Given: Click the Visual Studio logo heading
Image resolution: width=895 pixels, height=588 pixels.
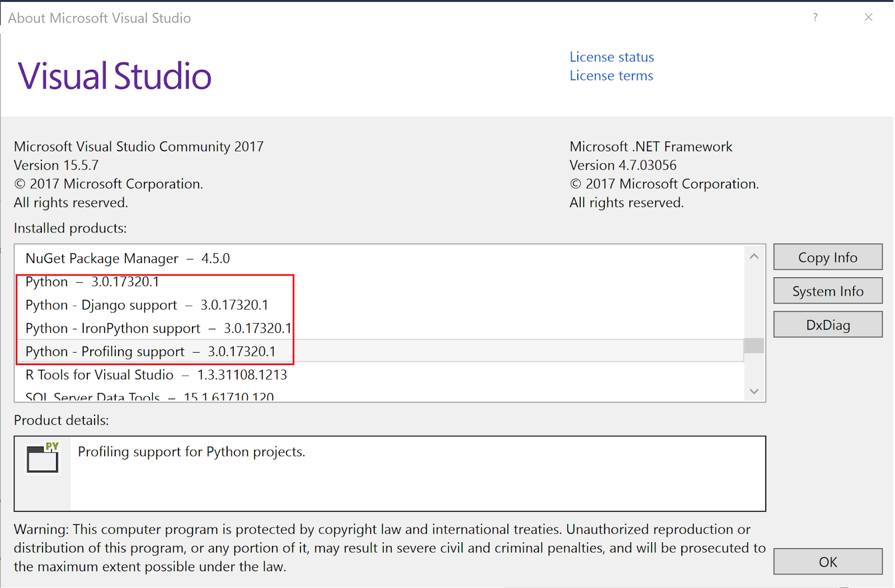Looking at the screenshot, I should point(115,76).
